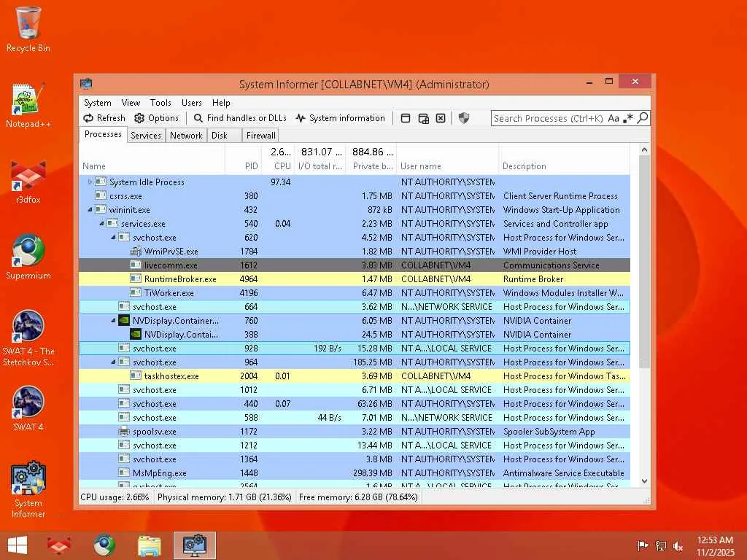Sort by the Name column header
The width and height of the screenshot is (747, 560).
pos(152,159)
